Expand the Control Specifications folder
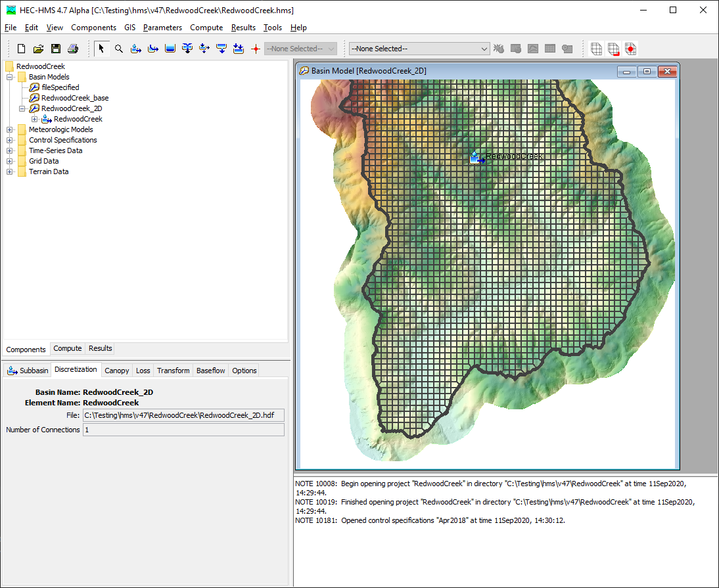This screenshot has height=588, width=719. click(9, 140)
